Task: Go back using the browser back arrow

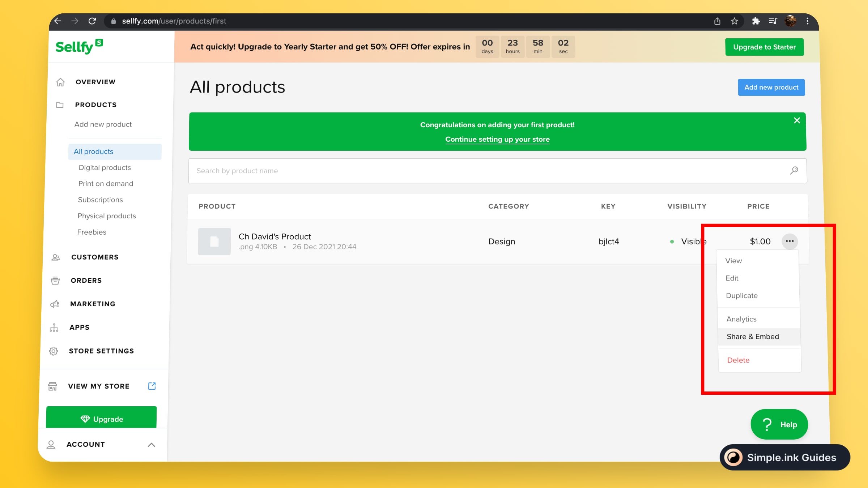Action: (x=58, y=21)
